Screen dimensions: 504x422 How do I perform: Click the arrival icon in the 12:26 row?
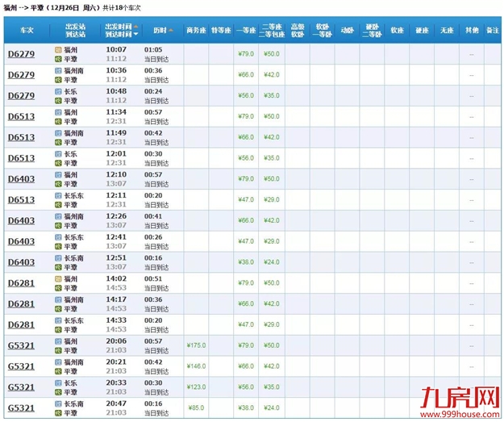point(58,225)
